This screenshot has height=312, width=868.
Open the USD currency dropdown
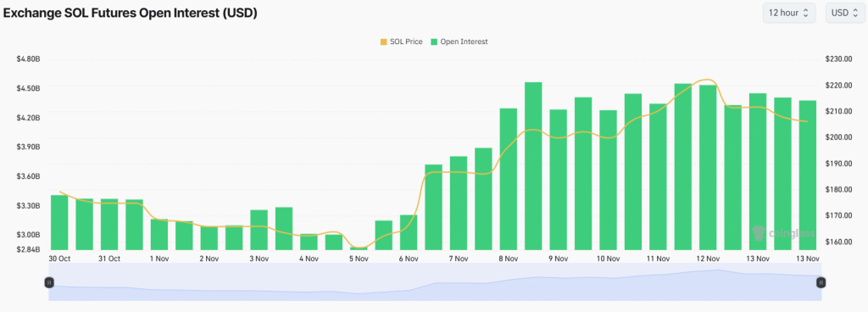[x=845, y=13]
